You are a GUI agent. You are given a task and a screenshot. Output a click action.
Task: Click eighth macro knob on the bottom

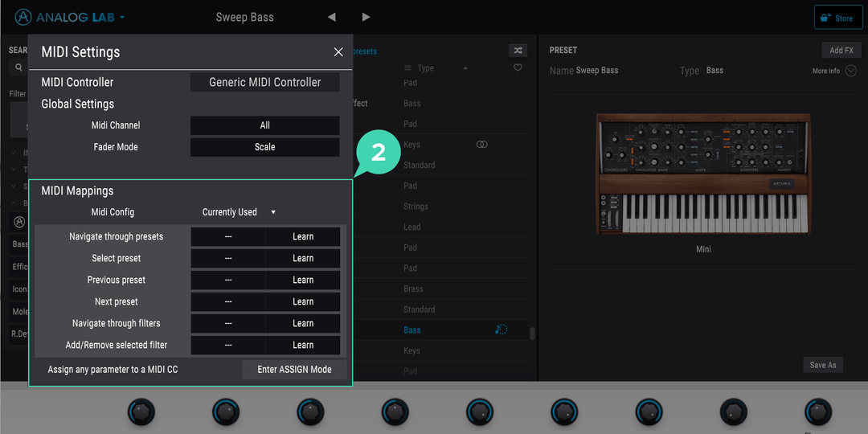point(734,412)
